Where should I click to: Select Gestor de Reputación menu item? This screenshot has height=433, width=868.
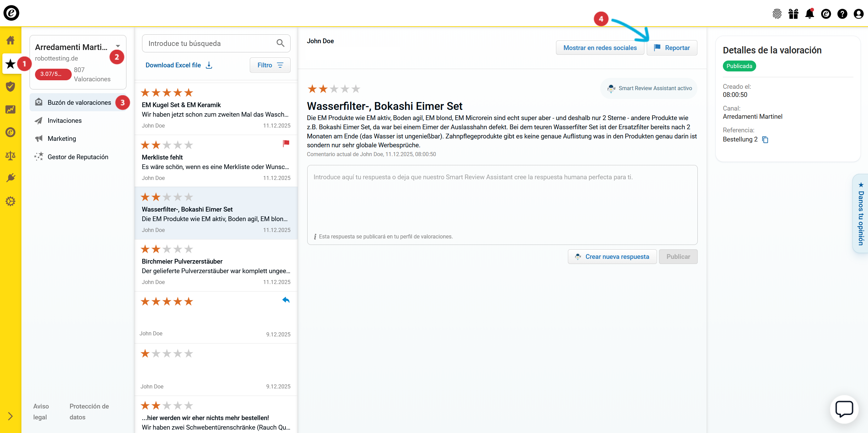point(78,157)
